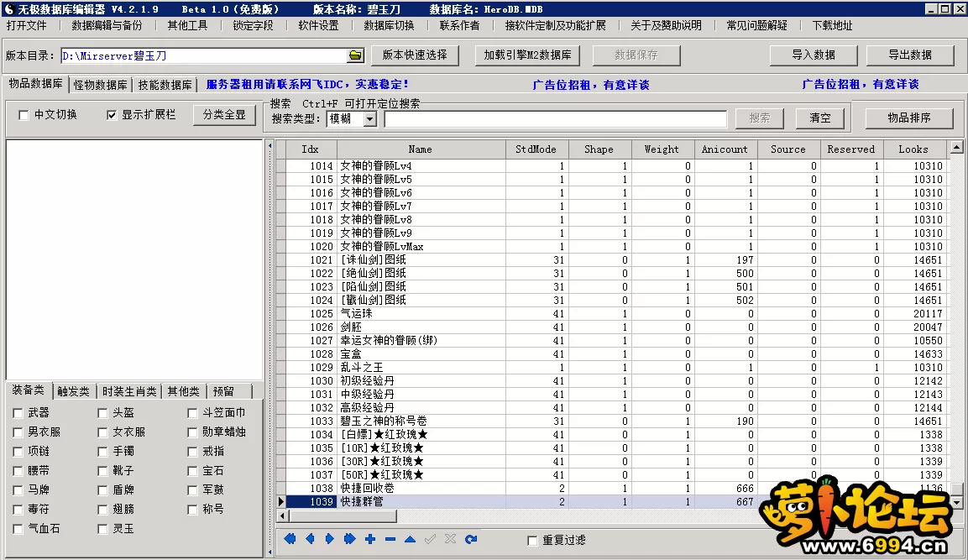Open the 软件设置 menu

pos(318,25)
